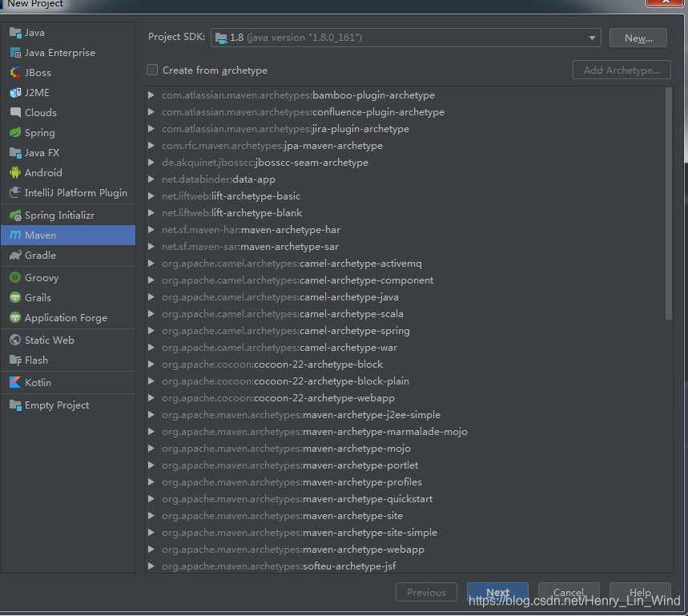Viewport: 688px width, 616px height.
Task: Click the Maven m icon
Action: pyautogui.click(x=15, y=236)
